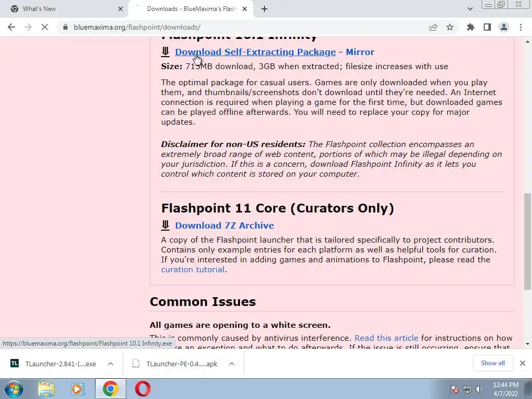
Task: Click the scrollbar down arrow
Action: click(528, 344)
